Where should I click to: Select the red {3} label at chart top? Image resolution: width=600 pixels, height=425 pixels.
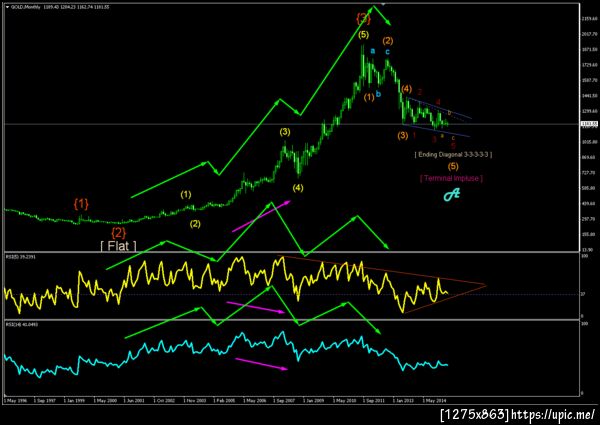coord(363,18)
